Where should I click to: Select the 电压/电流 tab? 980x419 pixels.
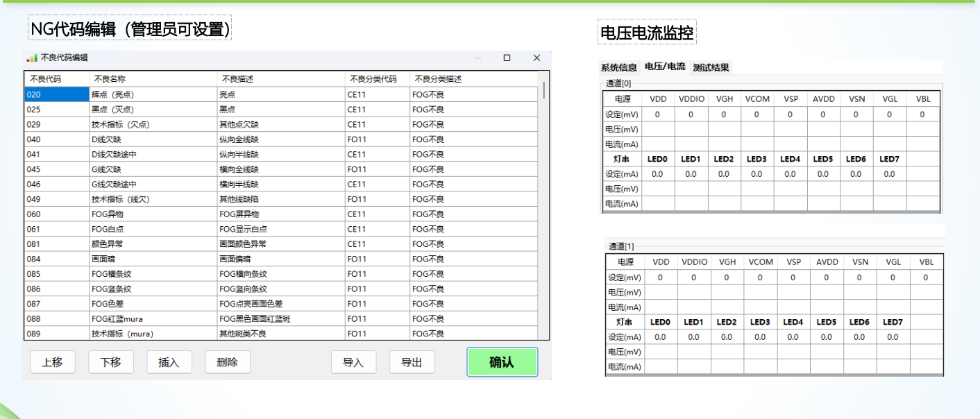click(x=664, y=67)
